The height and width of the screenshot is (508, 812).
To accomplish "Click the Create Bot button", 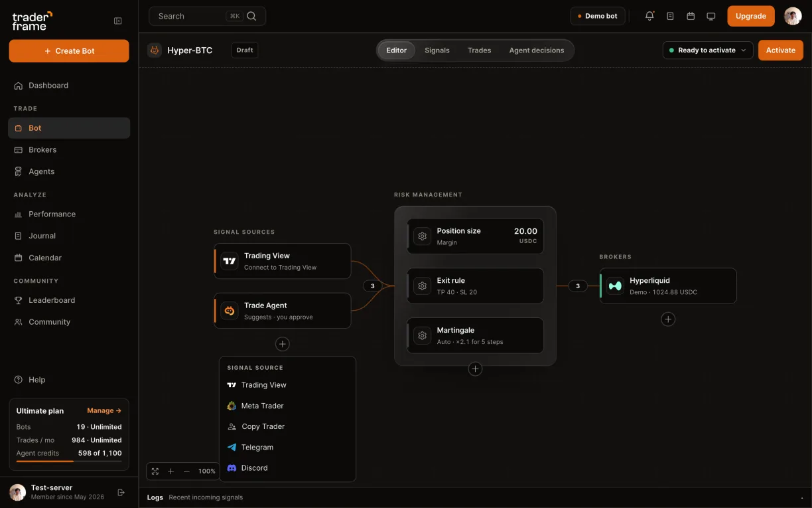I will (x=69, y=51).
